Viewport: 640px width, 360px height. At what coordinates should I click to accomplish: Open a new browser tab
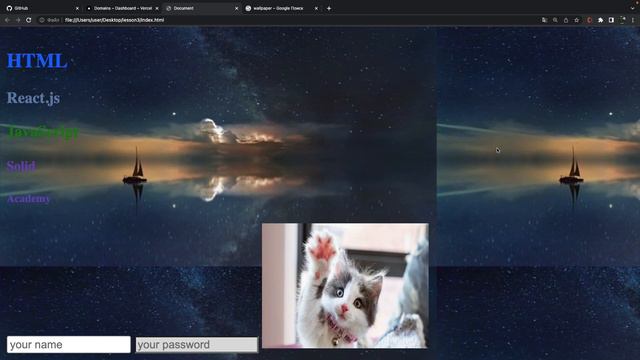pyautogui.click(x=329, y=8)
